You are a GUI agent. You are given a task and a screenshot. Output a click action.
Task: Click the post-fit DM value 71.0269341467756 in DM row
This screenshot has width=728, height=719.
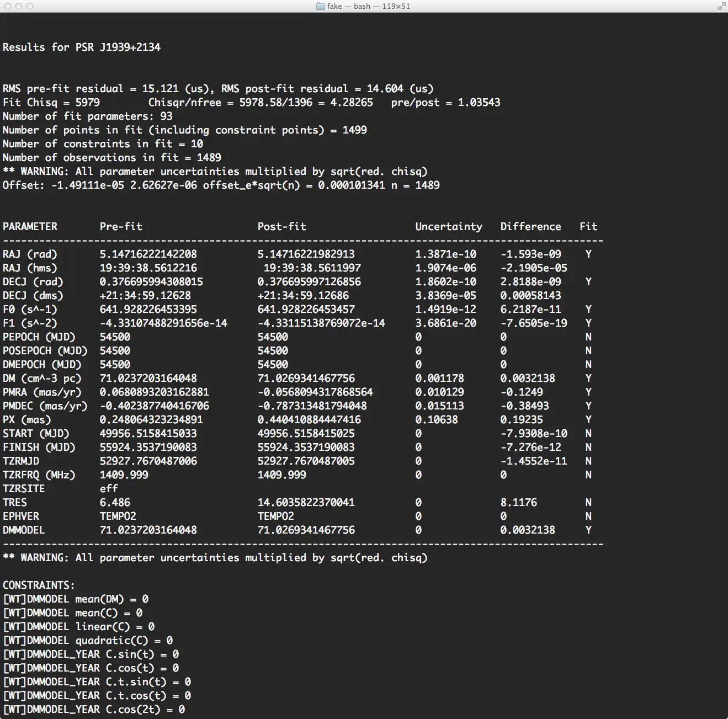[x=306, y=379]
